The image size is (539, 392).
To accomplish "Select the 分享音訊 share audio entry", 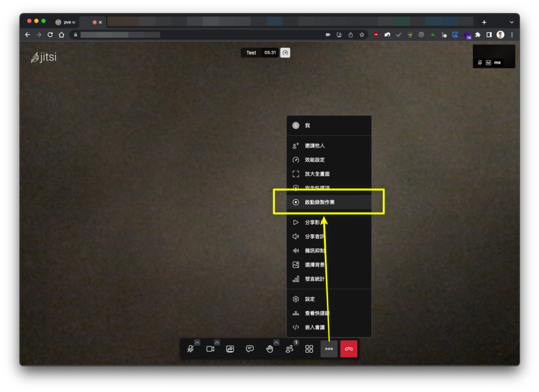I will pyautogui.click(x=329, y=236).
